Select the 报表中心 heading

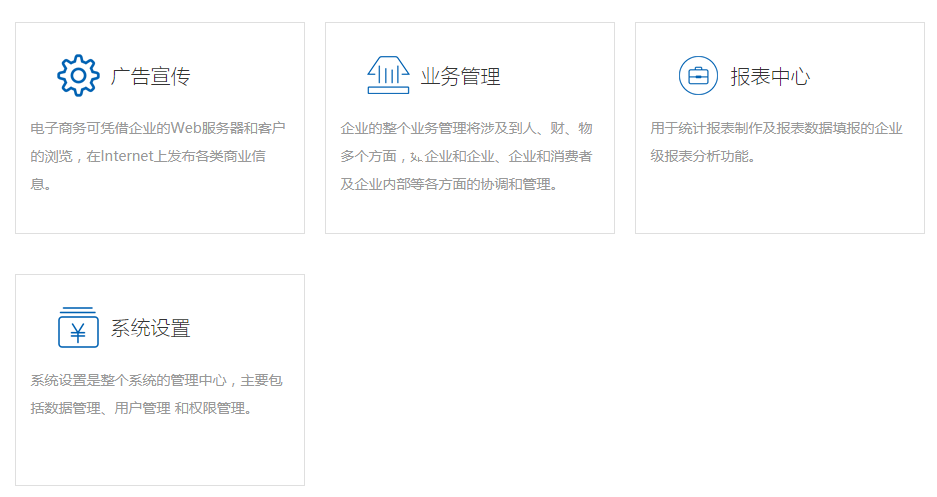(770, 77)
